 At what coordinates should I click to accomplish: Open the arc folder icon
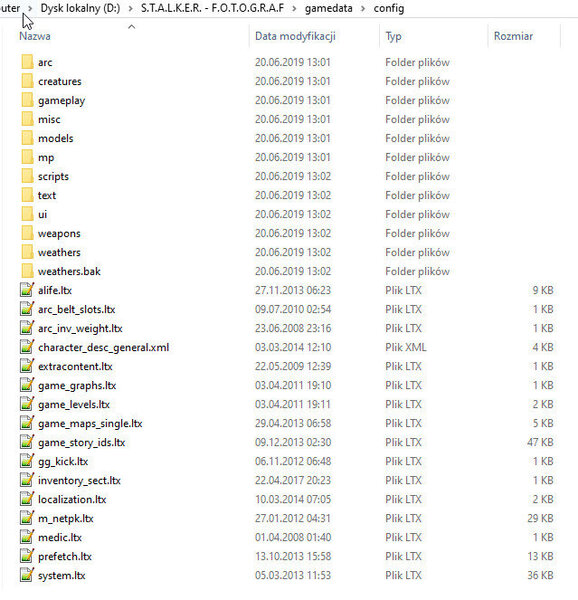click(27, 62)
